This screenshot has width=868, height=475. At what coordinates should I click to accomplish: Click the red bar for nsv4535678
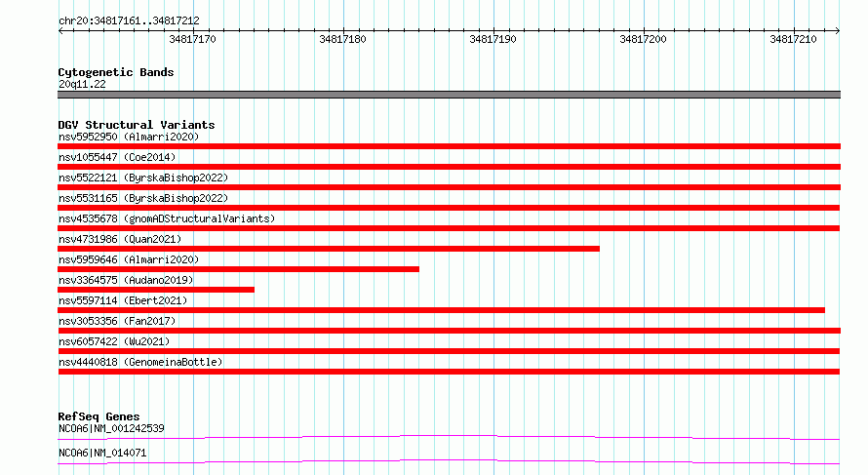449,228
